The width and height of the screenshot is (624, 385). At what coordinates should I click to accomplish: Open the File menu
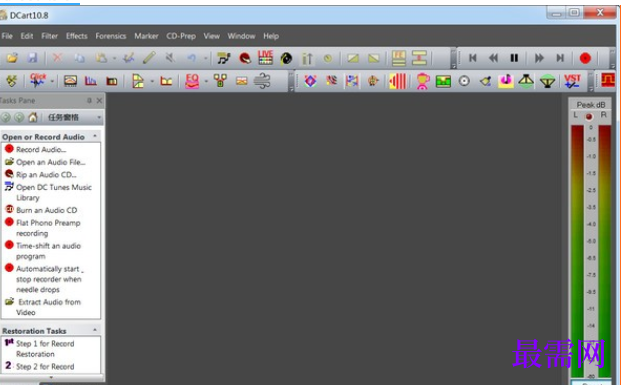(x=7, y=36)
